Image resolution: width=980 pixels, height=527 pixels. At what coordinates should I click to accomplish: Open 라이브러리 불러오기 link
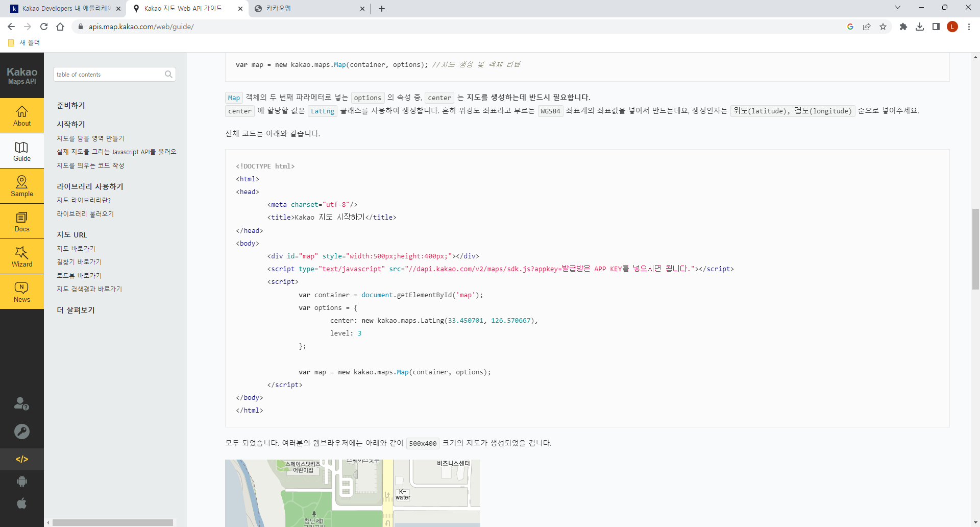coord(85,214)
